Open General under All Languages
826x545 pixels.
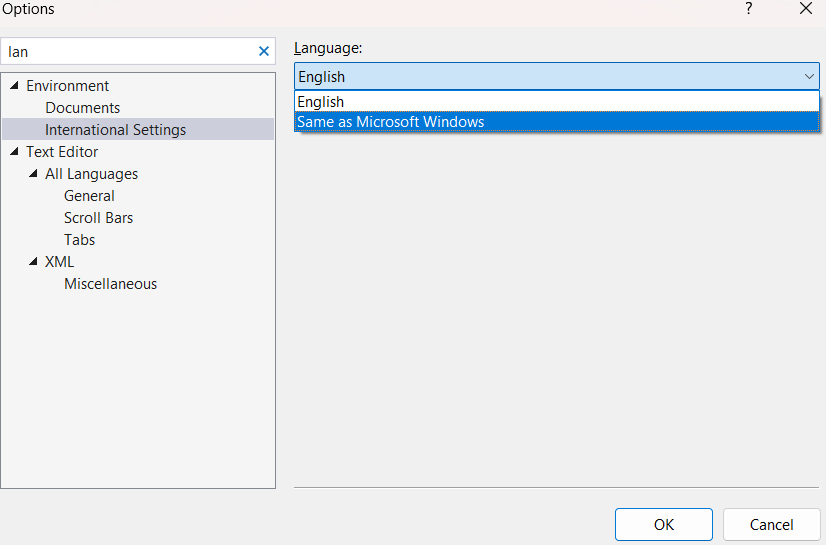(x=89, y=196)
